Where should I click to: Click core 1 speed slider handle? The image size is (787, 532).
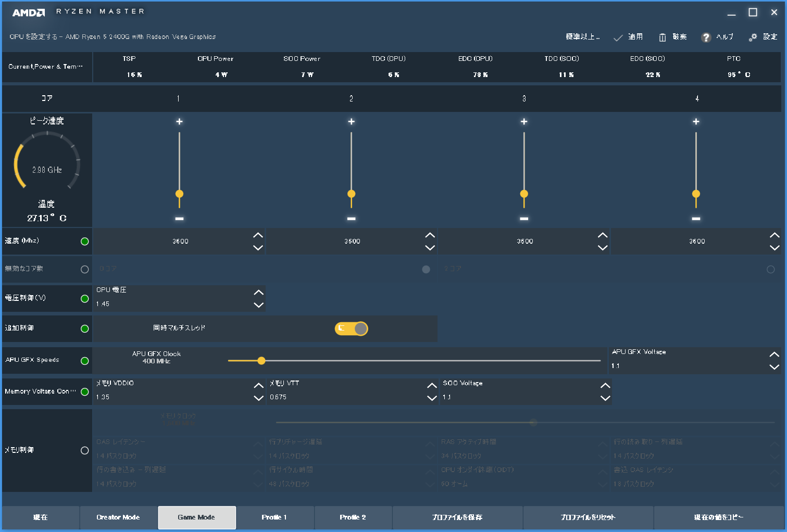click(x=179, y=194)
